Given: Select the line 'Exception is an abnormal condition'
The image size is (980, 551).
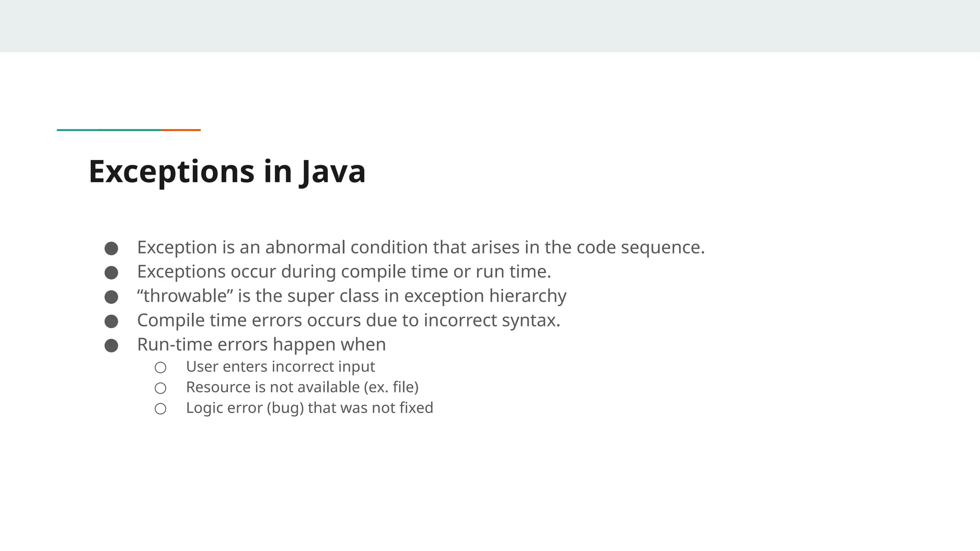Looking at the screenshot, I should coord(421,247).
